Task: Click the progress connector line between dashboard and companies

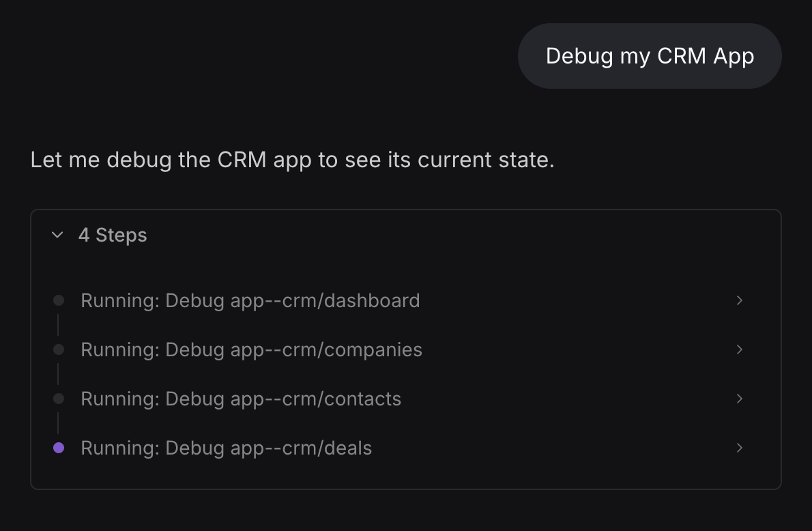Action: pyautogui.click(x=58, y=325)
